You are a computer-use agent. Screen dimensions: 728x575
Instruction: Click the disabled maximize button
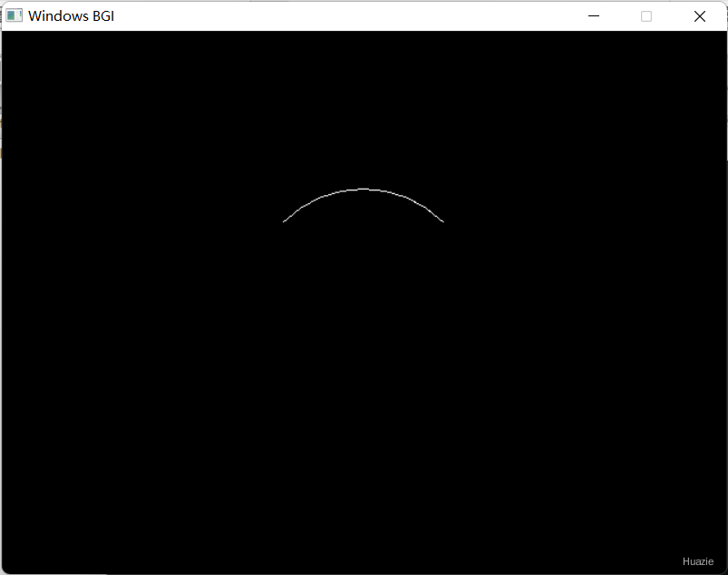click(x=646, y=16)
